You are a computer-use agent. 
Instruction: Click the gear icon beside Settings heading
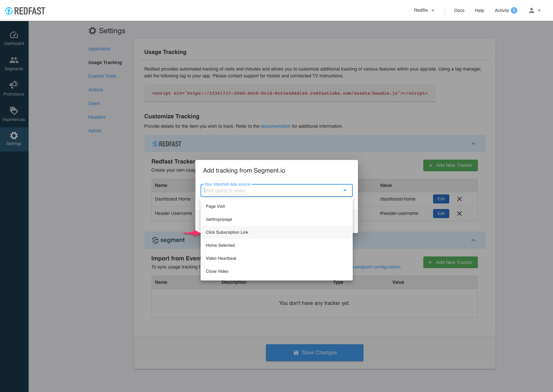point(92,31)
